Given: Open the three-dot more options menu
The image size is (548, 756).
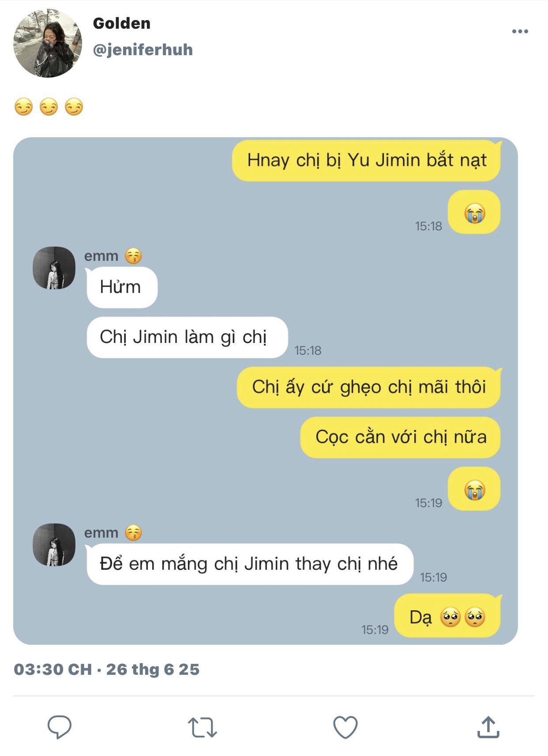Looking at the screenshot, I should (x=520, y=31).
